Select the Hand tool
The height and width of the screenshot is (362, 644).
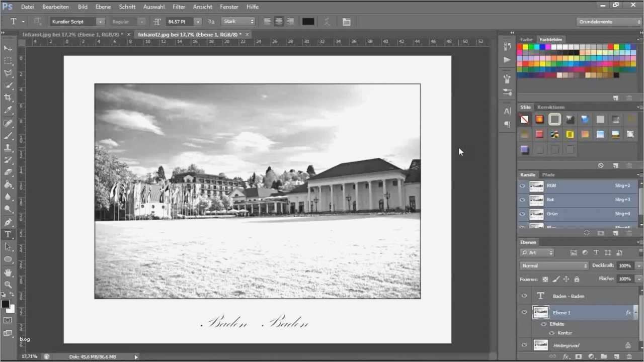click(8, 272)
